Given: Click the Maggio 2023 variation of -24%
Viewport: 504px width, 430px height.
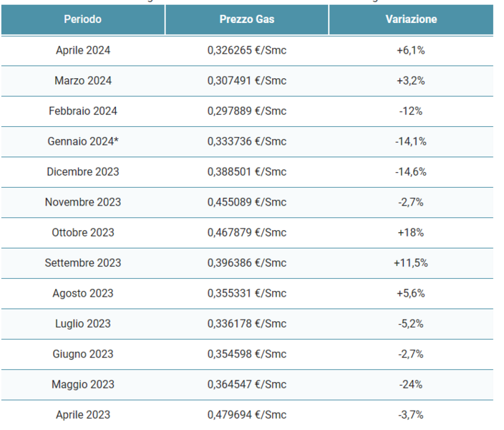Looking at the screenshot, I should tap(411, 384).
